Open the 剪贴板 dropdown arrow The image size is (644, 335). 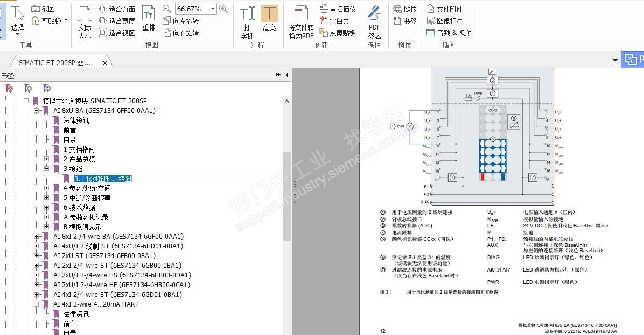66,20
